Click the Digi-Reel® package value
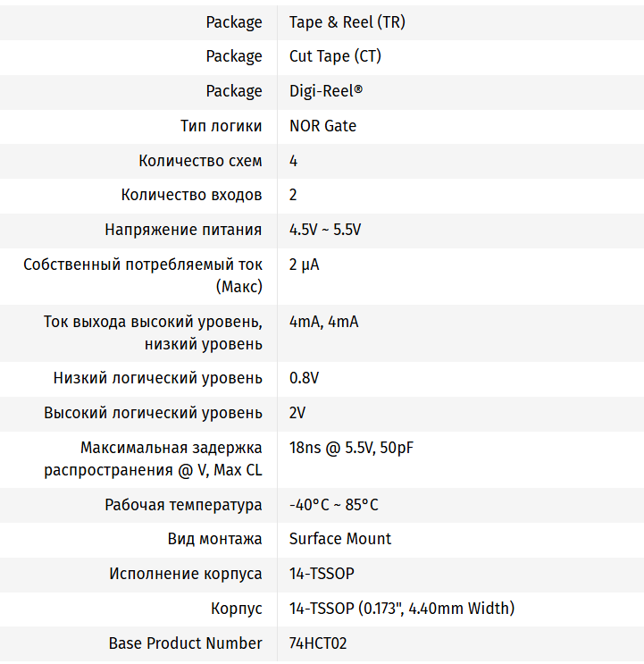Screen dimensions: 644x664 326,91
